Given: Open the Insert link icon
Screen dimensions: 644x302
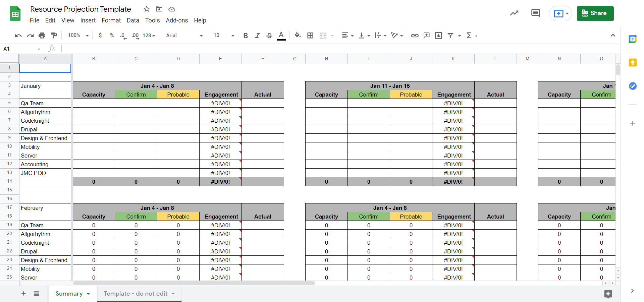Looking at the screenshot, I should [415, 35].
